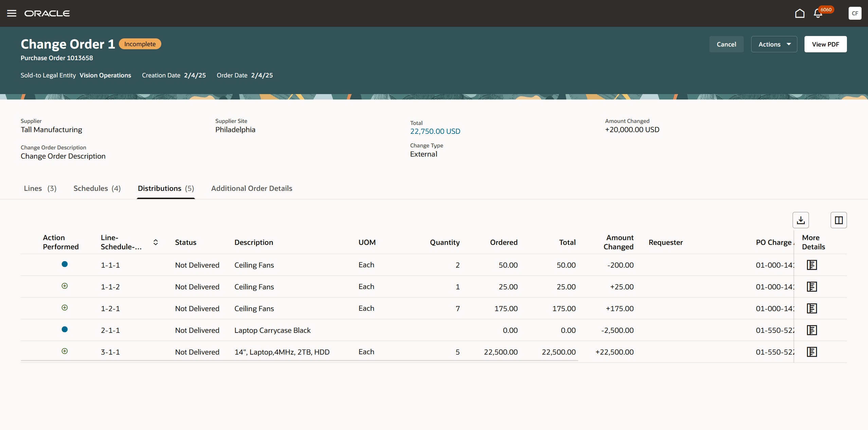Click the CF user avatar
868x430 pixels.
click(855, 13)
